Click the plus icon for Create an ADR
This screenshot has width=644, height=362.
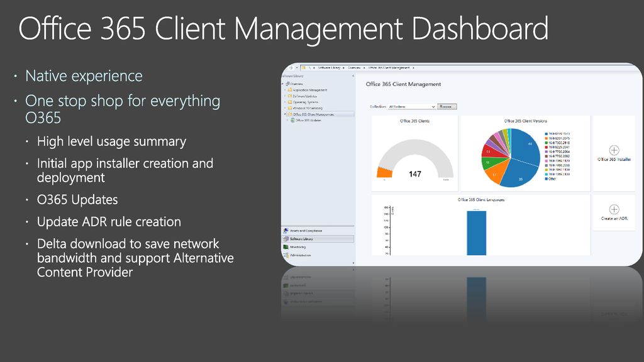click(614, 209)
